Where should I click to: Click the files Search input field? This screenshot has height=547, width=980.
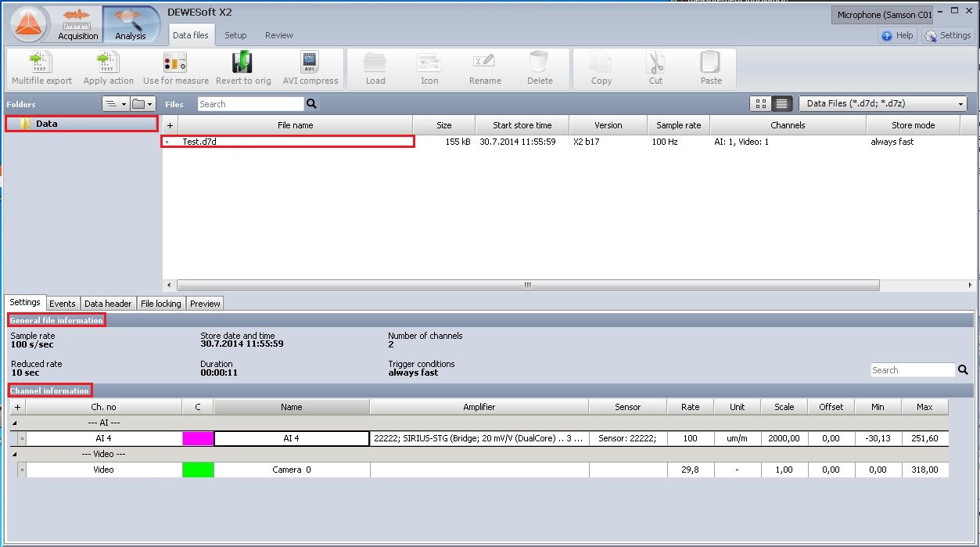click(x=250, y=104)
